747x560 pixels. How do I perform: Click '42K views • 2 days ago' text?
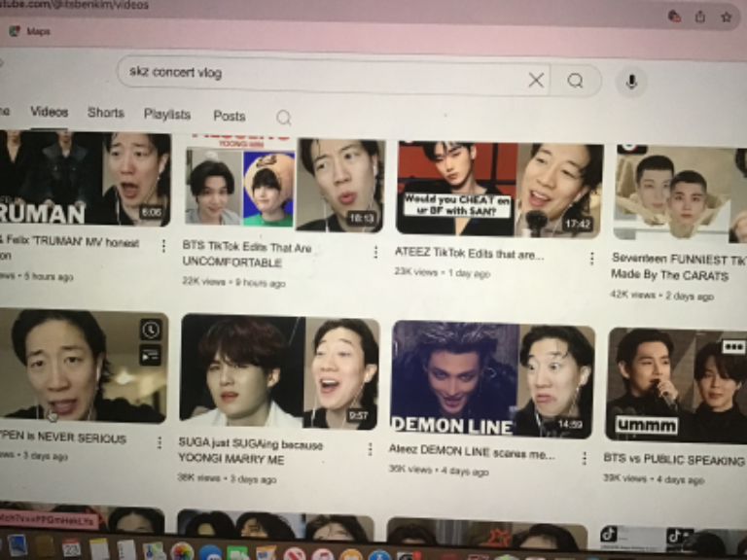(x=662, y=296)
